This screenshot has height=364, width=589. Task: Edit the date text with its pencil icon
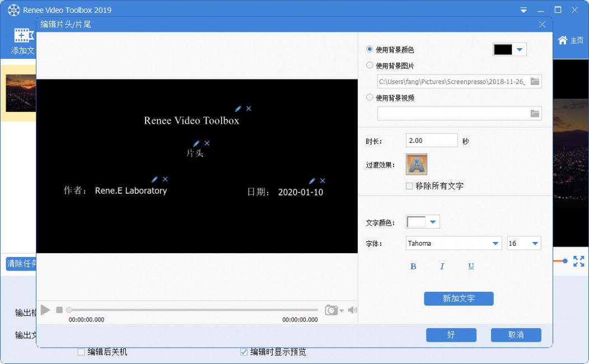tap(312, 181)
